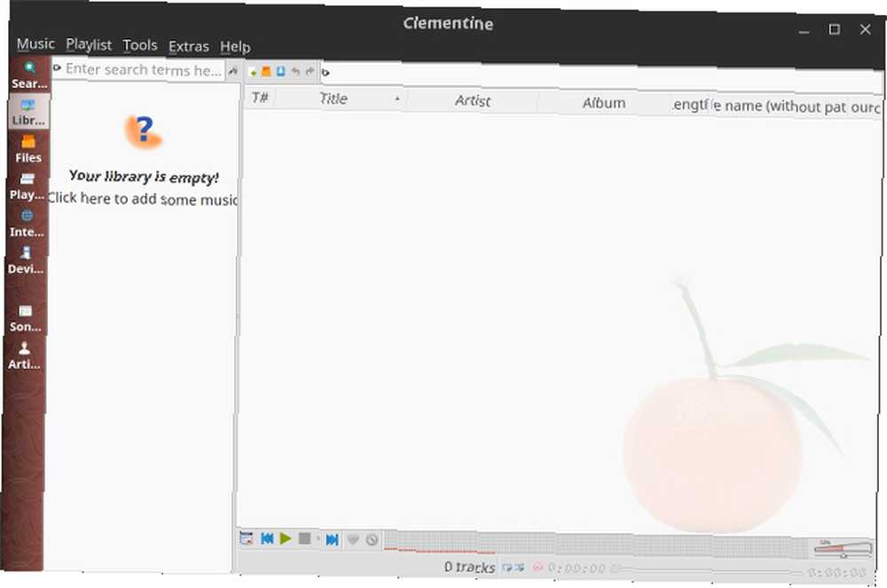Open the Help menu

(235, 47)
